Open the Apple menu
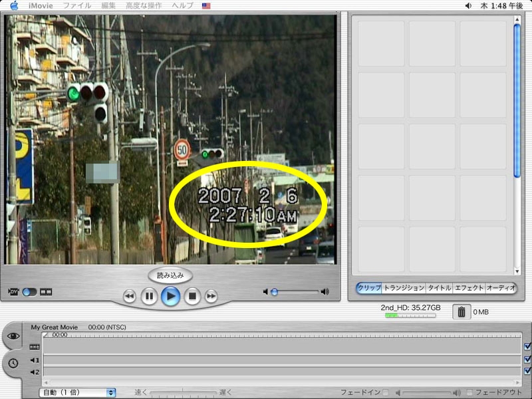The width and height of the screenshot is (532, 399). (14, 5)
